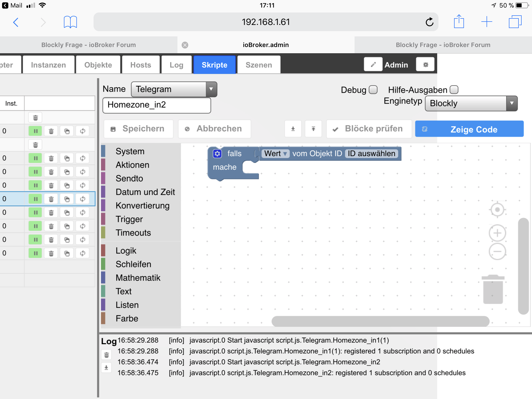Click the horizontal workspace scrollbar
The height and width of the screenshot is (399, 532).
click(x=380, y=321)
